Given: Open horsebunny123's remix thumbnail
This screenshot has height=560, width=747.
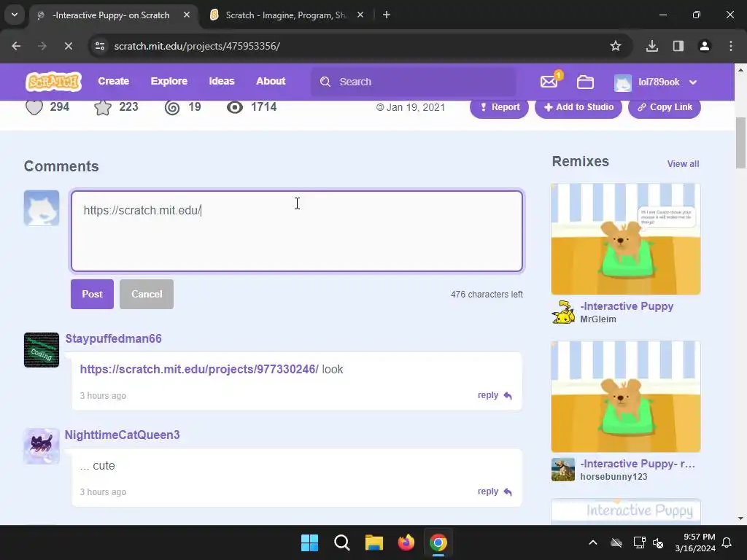Looking at the screenshot, I should click(625, 396).
